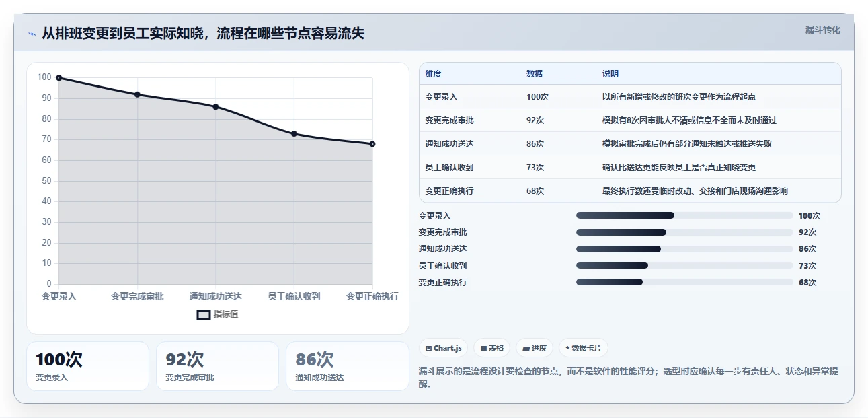Click the 员工确认收到 progress bar

click(684, 265)
